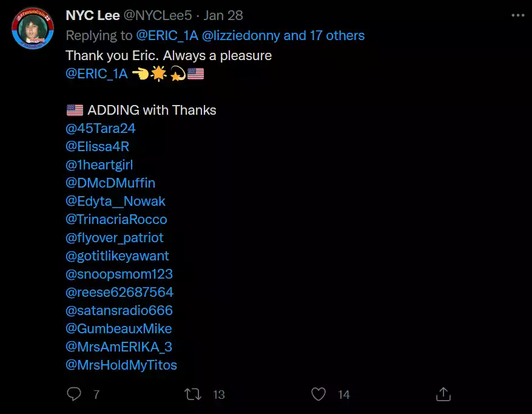Open the @snoopsmom123 profile link
Image resolution: width=532 pixels, height=414 pixels.
[x=119, y=274]
